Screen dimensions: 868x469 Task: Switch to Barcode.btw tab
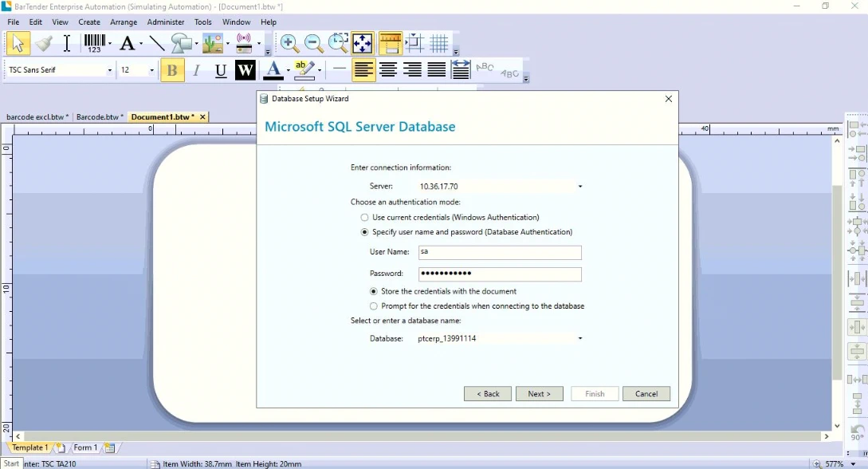point(100,116)
